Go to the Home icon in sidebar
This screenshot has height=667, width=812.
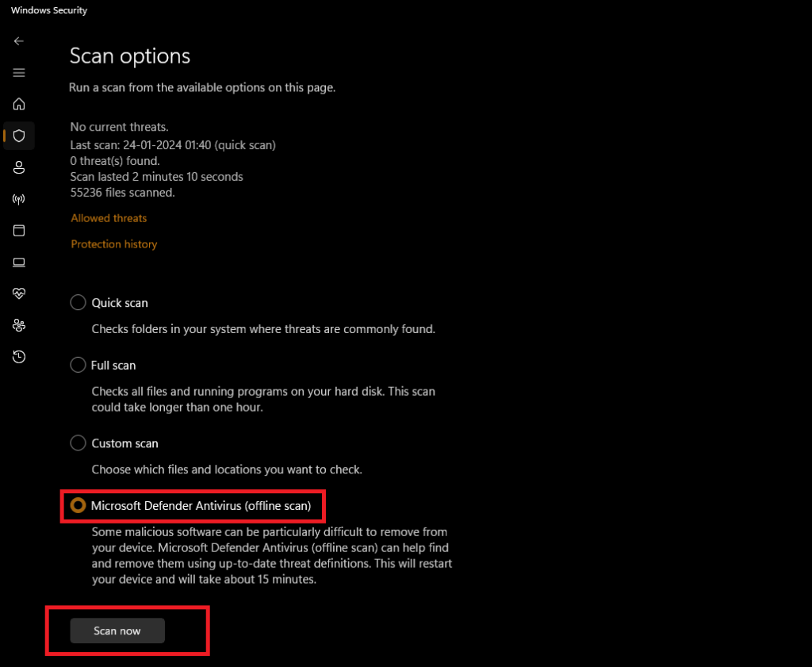click(x=19, y=104)
